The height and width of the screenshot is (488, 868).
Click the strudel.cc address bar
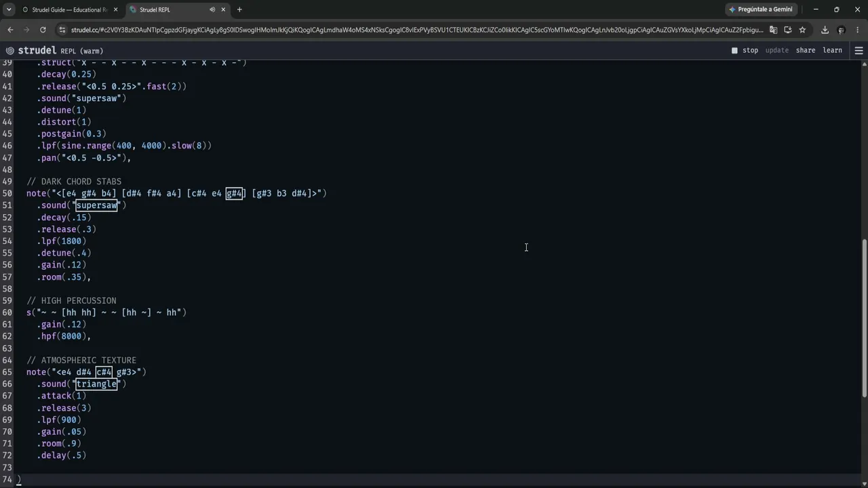417,30
